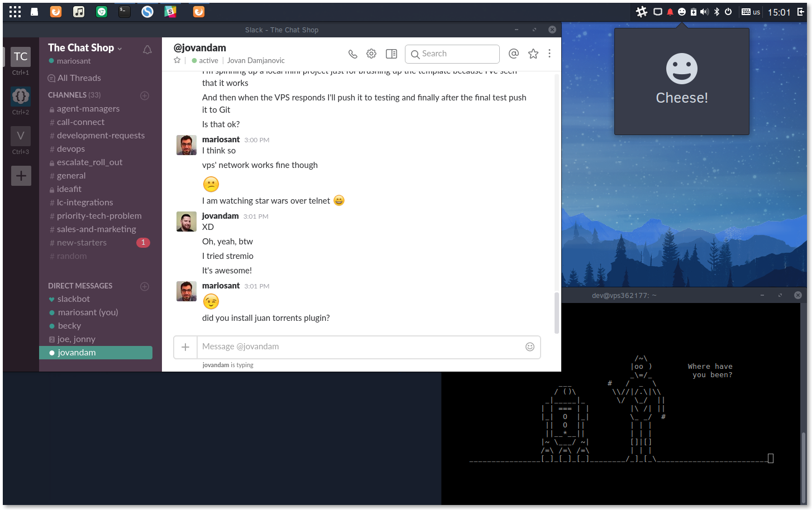Open the us keyboard layout indicator
The width and height of the screenshot is (812, 510).
click(751, 12)
